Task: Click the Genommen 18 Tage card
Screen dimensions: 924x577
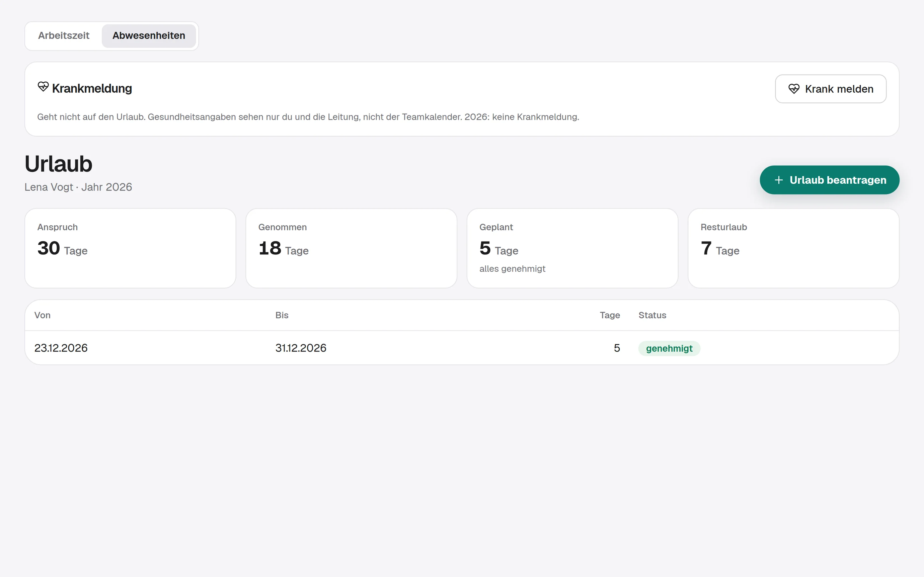Action: point(351,248)
